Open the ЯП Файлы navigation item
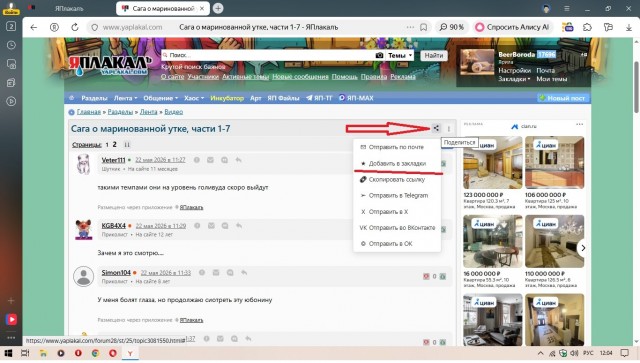 (x=283, y=98)
